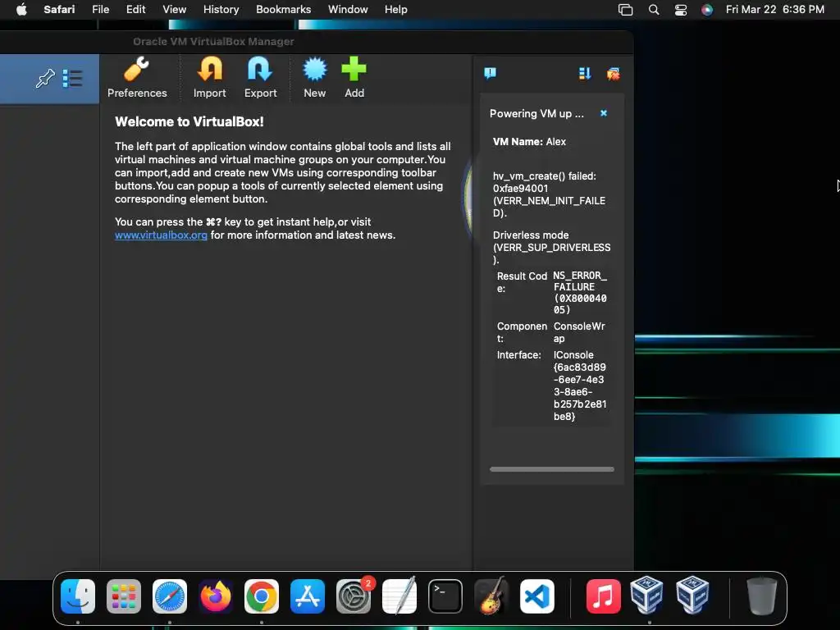Image resolution: width=840 pixels, height=630 pixels.
Task: Open System Settings from the Dock
Action: click(x=354, y=596)
